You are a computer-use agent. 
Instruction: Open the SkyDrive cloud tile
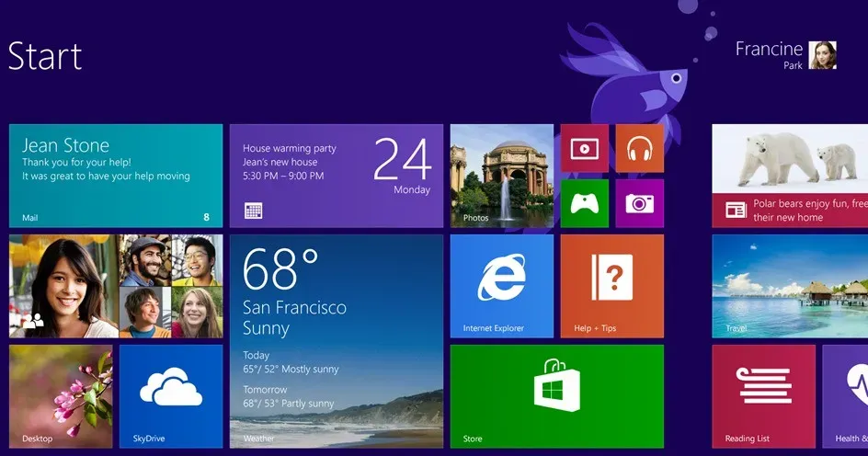pyautogui.click(x=171, y=396)
